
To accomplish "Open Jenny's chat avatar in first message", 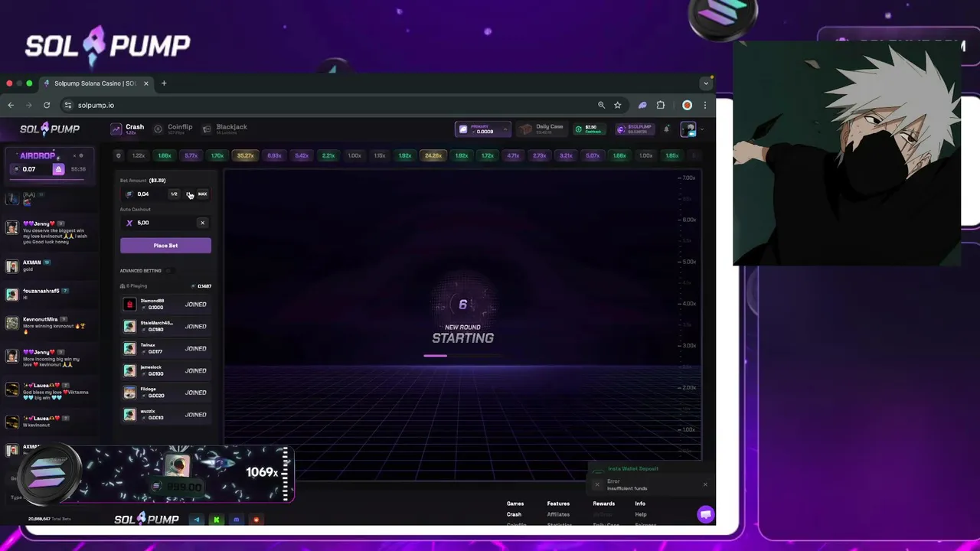I will pyautogui.click(x=11, y=228).
